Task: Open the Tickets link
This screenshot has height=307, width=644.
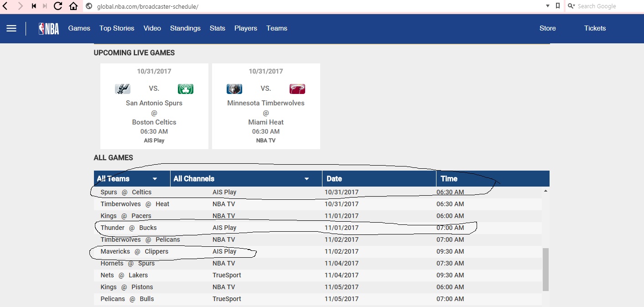Action: pos(595,28)
